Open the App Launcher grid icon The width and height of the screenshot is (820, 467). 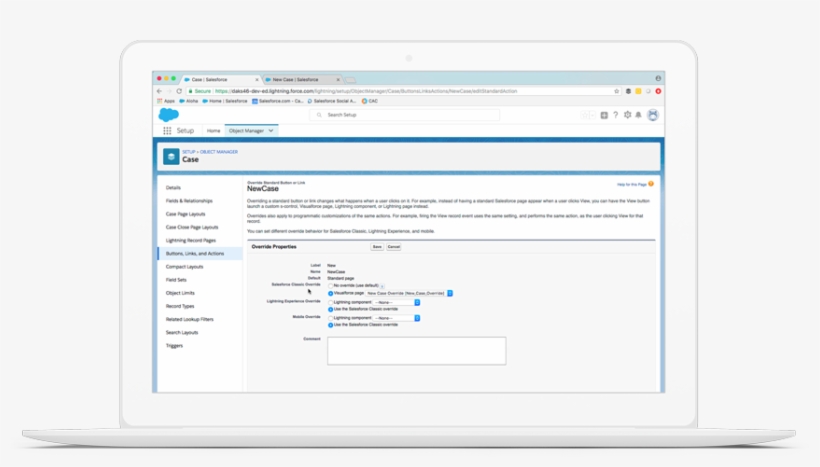[x=167, y=130]
